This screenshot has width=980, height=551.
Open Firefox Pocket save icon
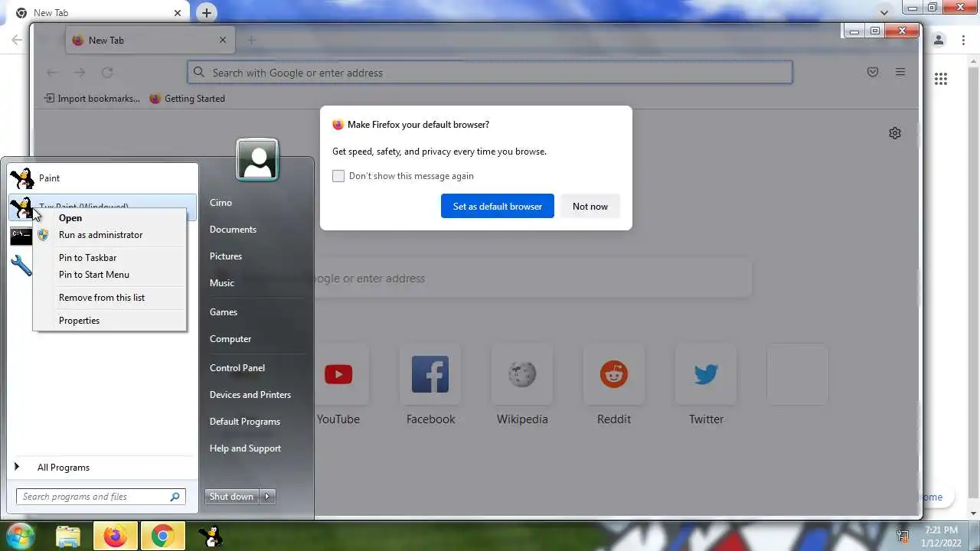873,72
